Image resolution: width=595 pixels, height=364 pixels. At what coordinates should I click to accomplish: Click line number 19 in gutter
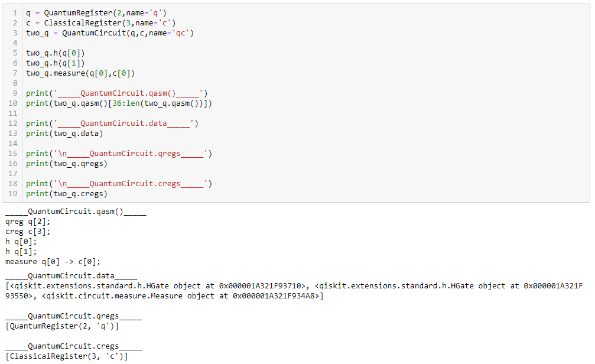click(13, 194)
